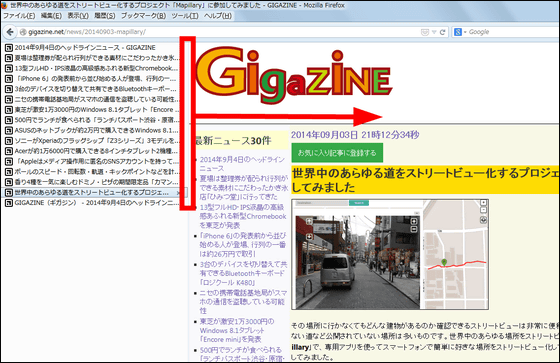
Task: Click the お気に入り記事に登録する green button
Action: [337, 153]
